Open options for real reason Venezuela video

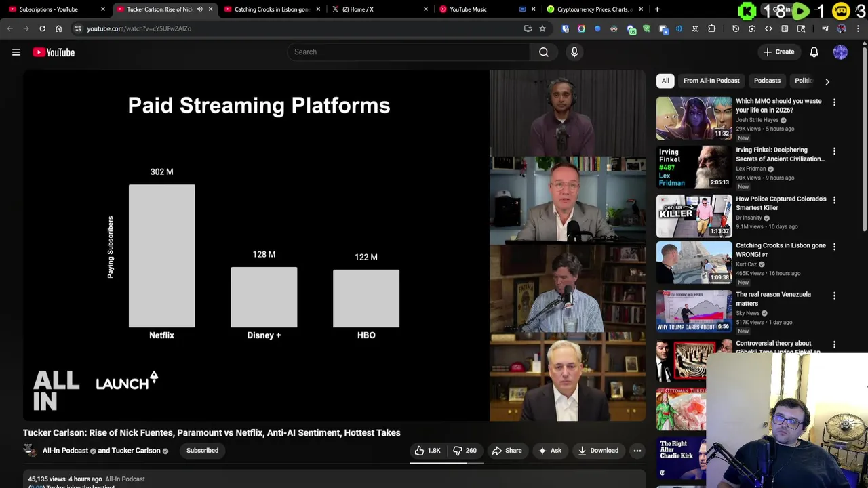(834, 296)
